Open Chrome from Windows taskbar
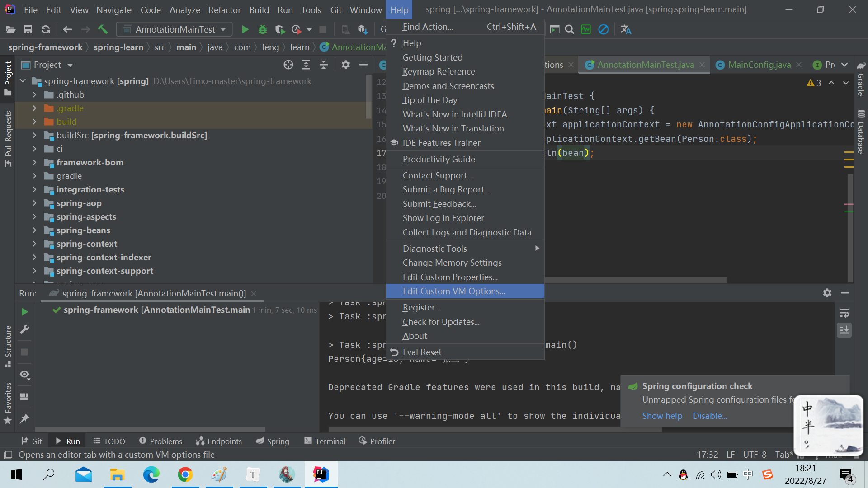The height and width of the screenshot is (488, 868). (x=185, y=474)
